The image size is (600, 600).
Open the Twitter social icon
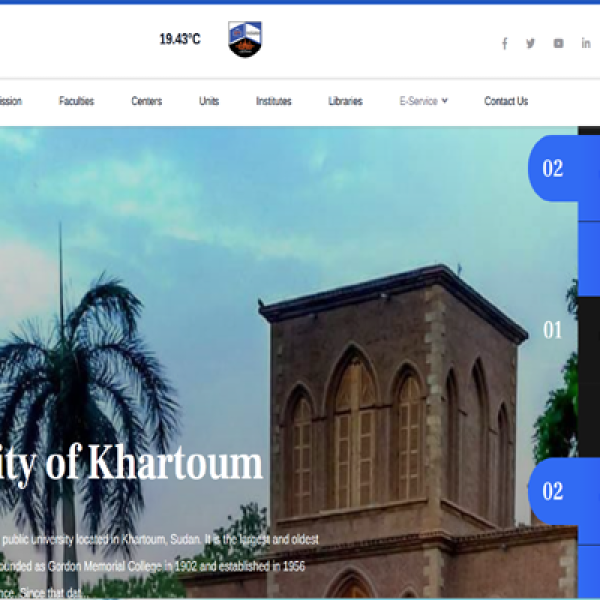click(530, 43)
